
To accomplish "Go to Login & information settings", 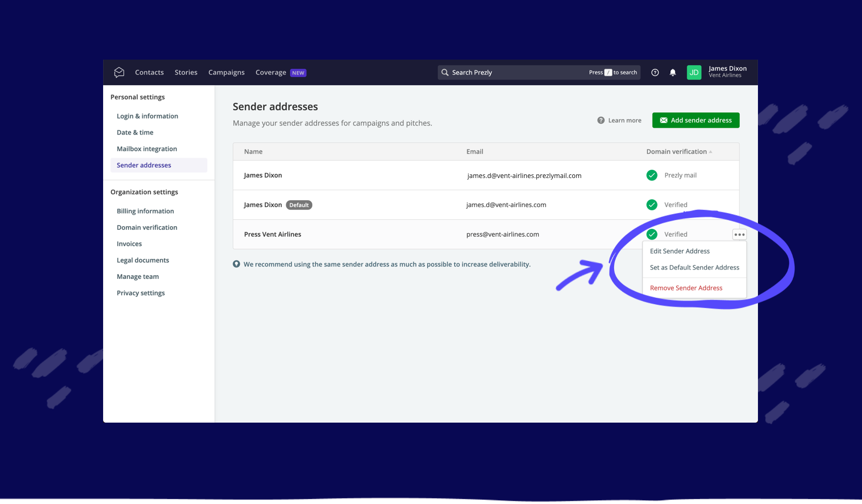I will 147,116.
